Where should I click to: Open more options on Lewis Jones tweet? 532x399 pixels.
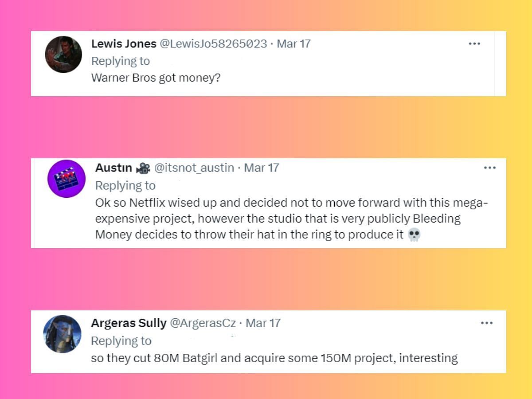(x=474, y=44)
